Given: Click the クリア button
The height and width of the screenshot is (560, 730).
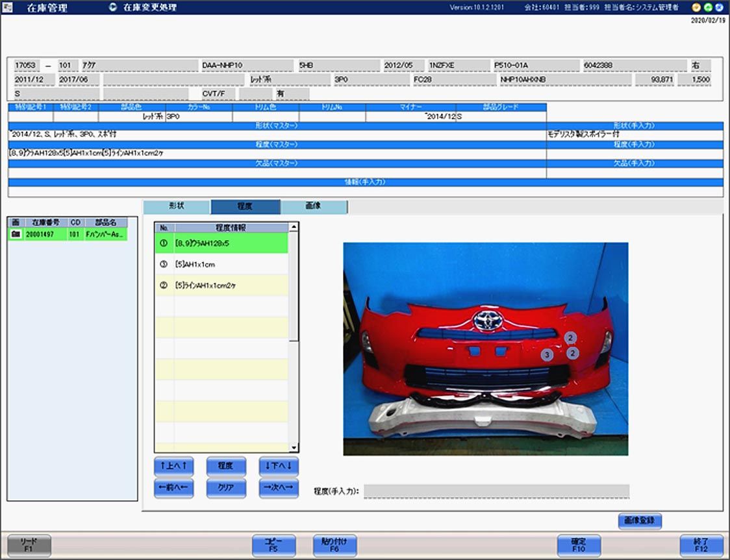Looking at the screenshot, I should (x=226, y=488).
